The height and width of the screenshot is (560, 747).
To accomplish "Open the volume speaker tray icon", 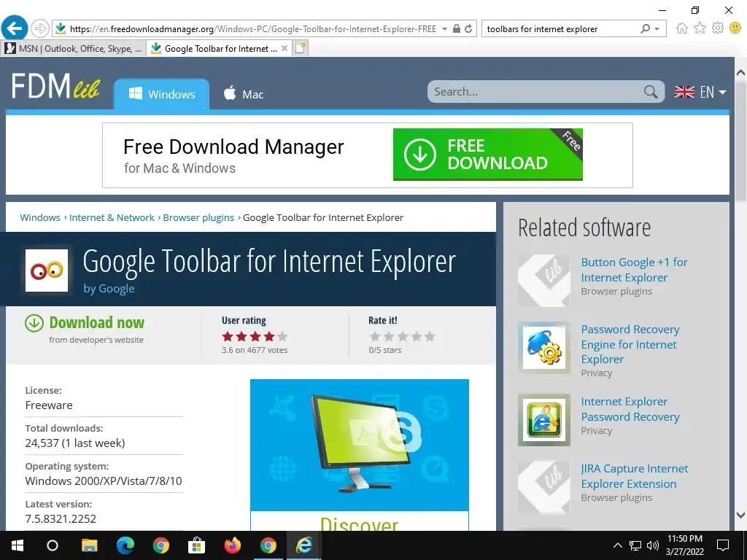I will tap(653, 545).
